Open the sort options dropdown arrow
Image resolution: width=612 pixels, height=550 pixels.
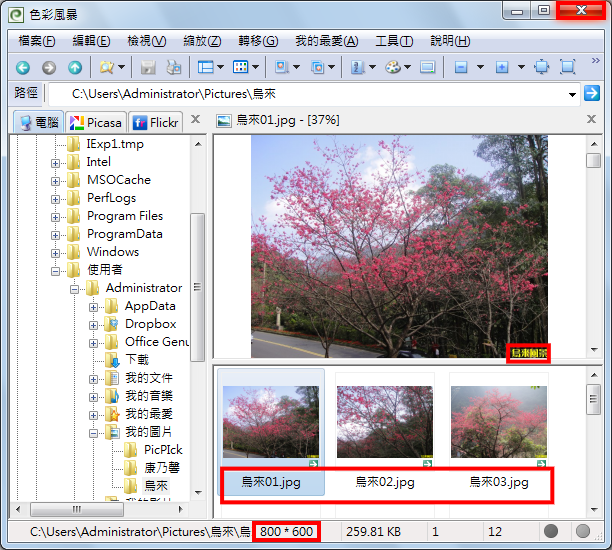(x=372, y=67)
